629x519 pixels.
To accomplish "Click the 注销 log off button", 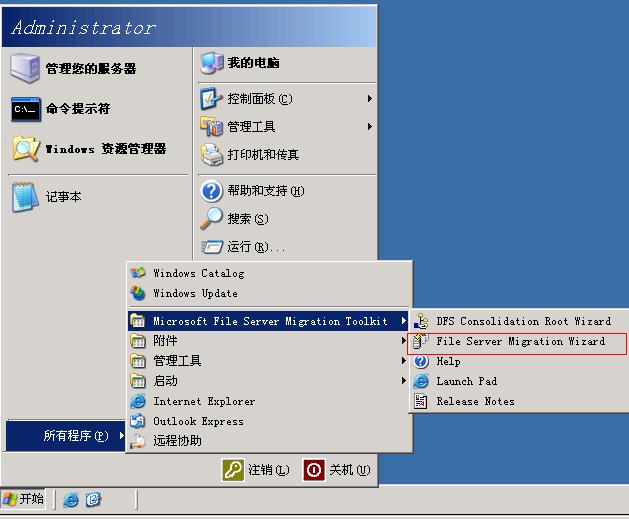I will pyautogui.click(x=255, y=470).
